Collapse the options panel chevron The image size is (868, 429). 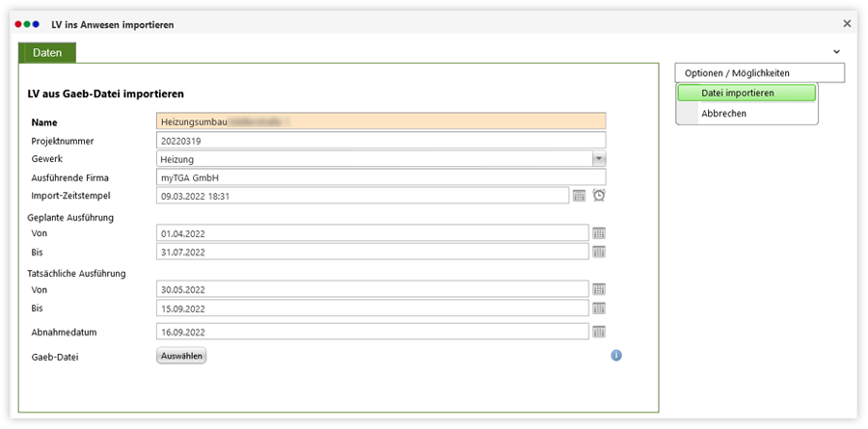pos(836,51)
